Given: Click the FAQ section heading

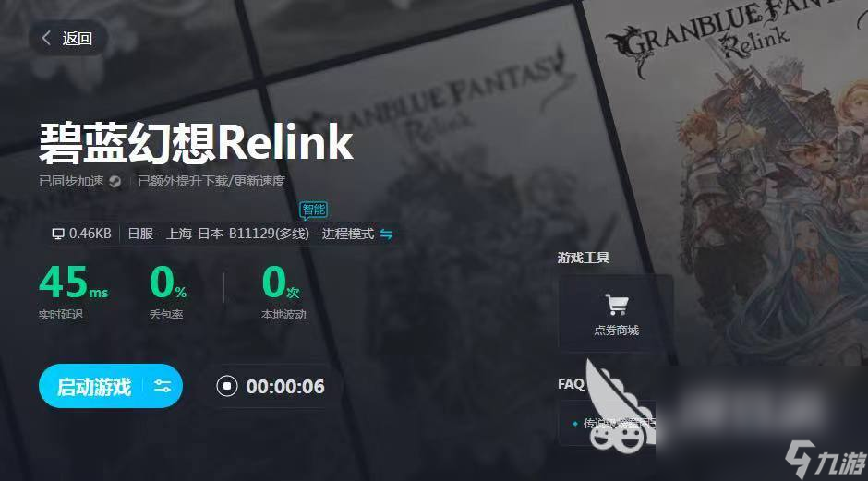Looking at the screenshot, I should tap(571, 383).
